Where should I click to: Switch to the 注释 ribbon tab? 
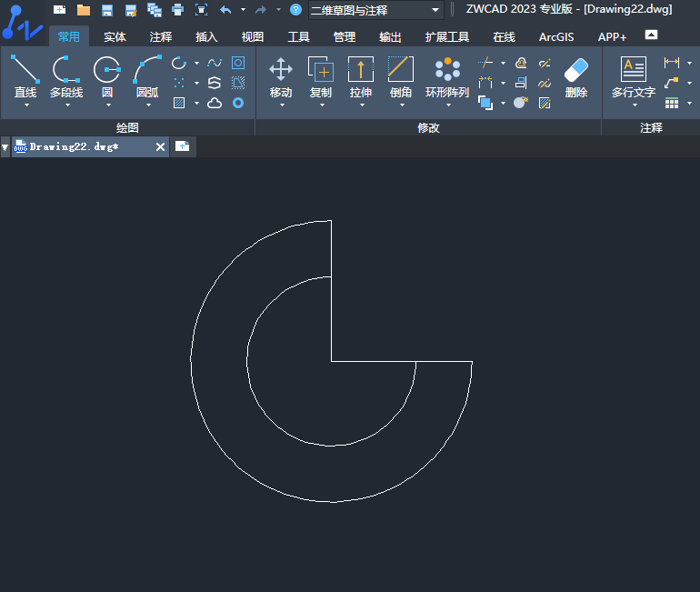(x=161, y=36)
